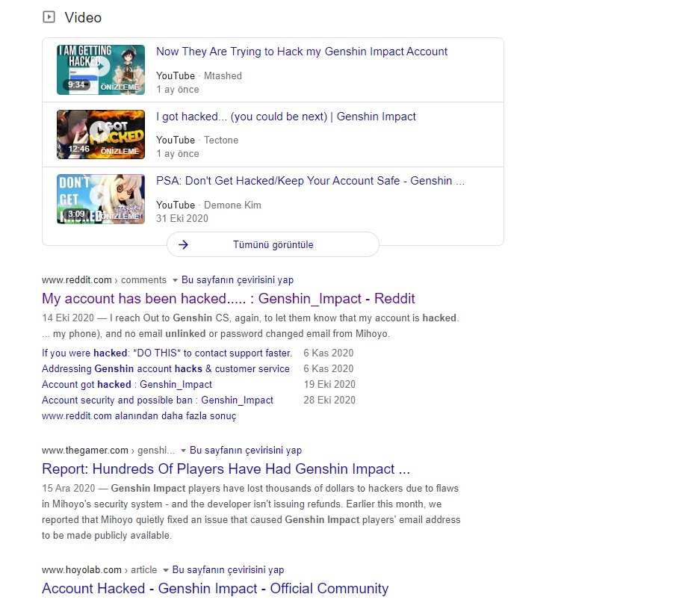Expand the dropdown arrow beside www.reddit.com › comments
This screenshot has height=600, width=700.
[175, 280]
